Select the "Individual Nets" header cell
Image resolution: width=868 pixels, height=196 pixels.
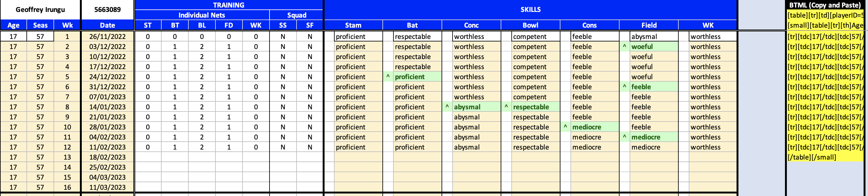[202, 15]
